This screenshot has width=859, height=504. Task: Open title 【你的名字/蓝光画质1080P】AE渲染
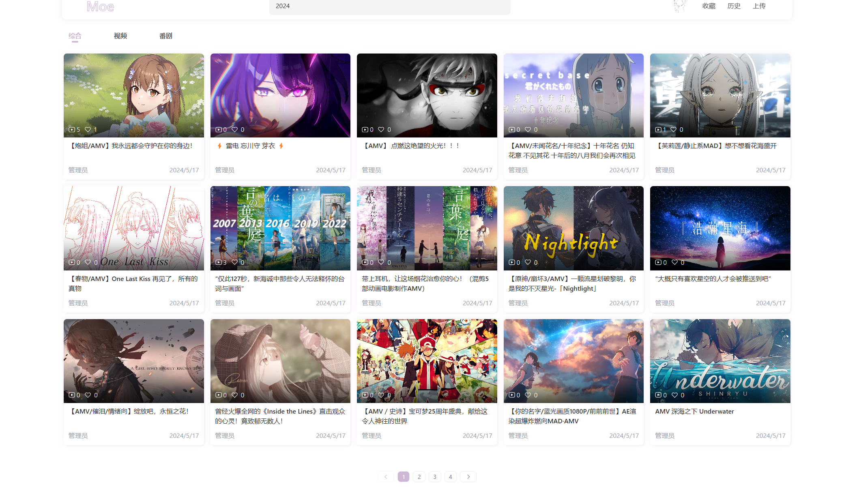[572, 416]
